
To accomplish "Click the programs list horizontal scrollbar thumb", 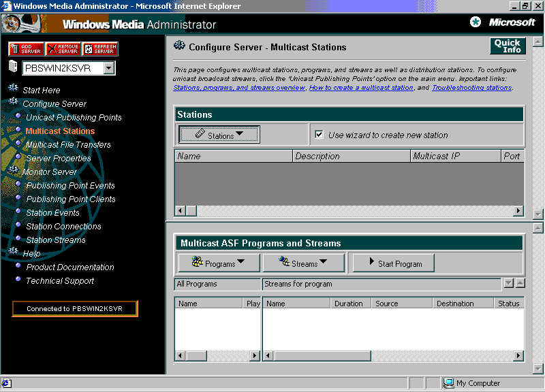I will pyautogui.click(x=196, y=356).
